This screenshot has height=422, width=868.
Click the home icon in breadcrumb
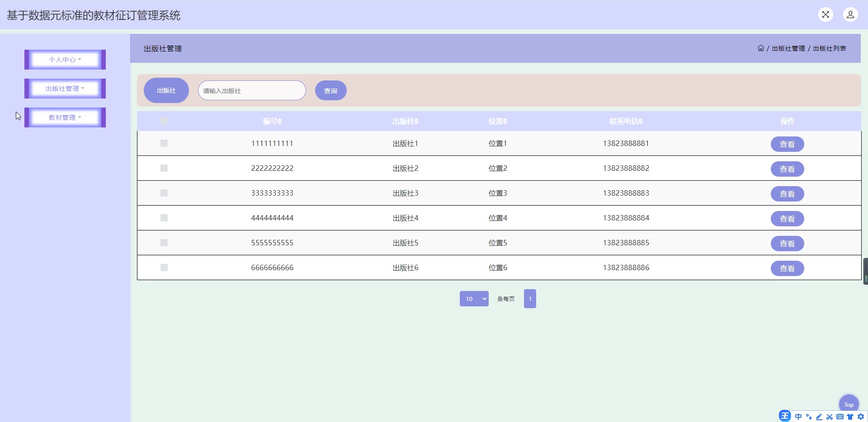[x=761, y=48]
